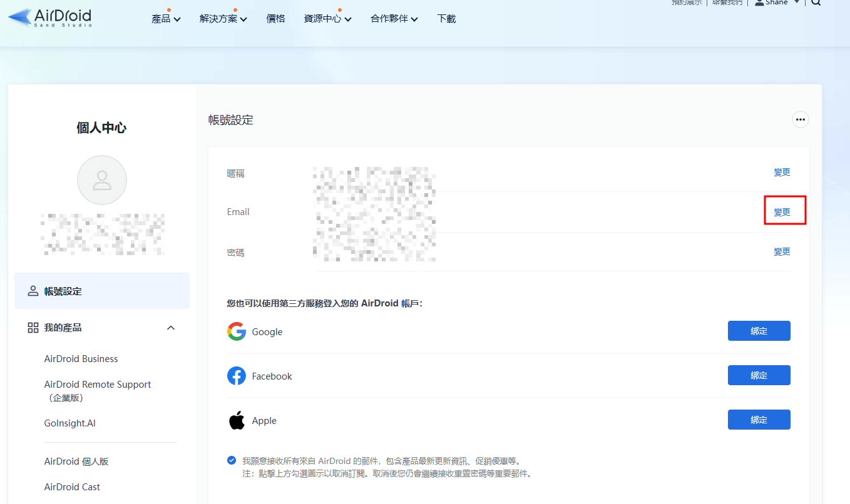
Task: Click the 預約展示 top link
Action: [x=687, y=3]
